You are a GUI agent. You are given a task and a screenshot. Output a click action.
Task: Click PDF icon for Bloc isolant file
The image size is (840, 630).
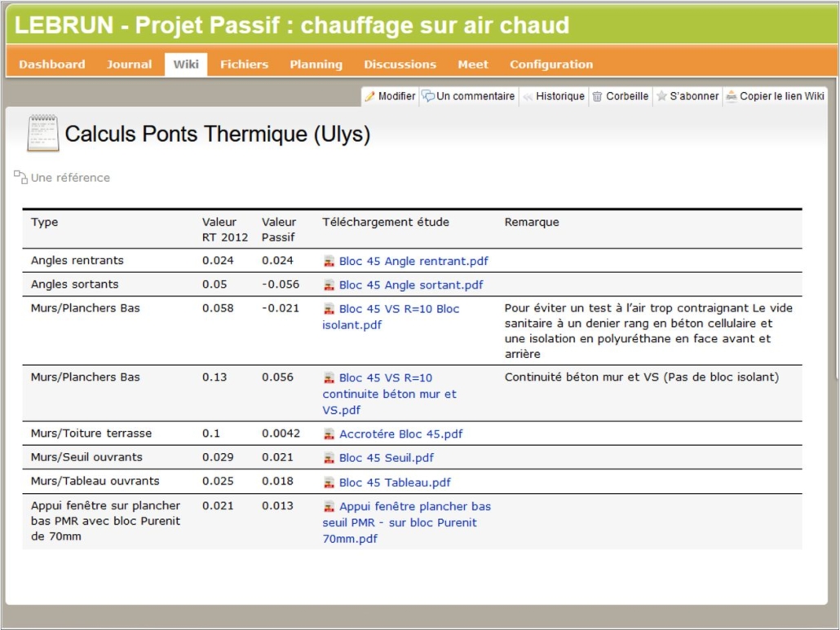pyautogui.click(x=329, y=309)
